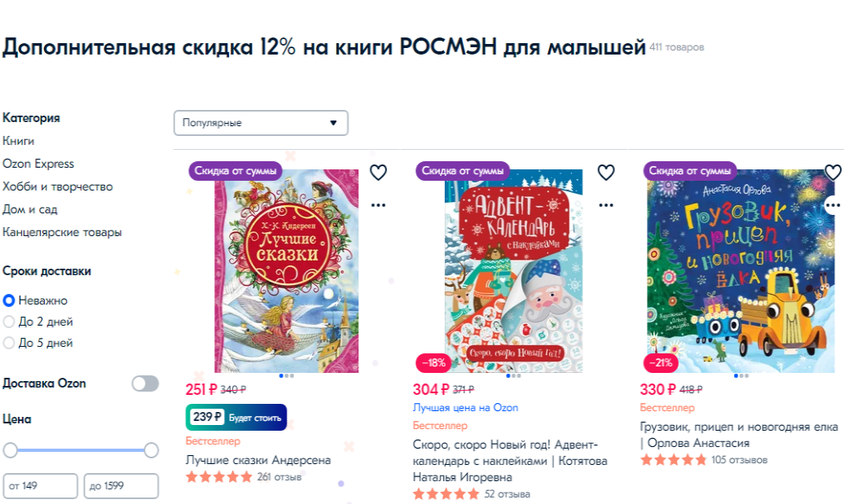Click the right price slider handle

tap(152, 450)
